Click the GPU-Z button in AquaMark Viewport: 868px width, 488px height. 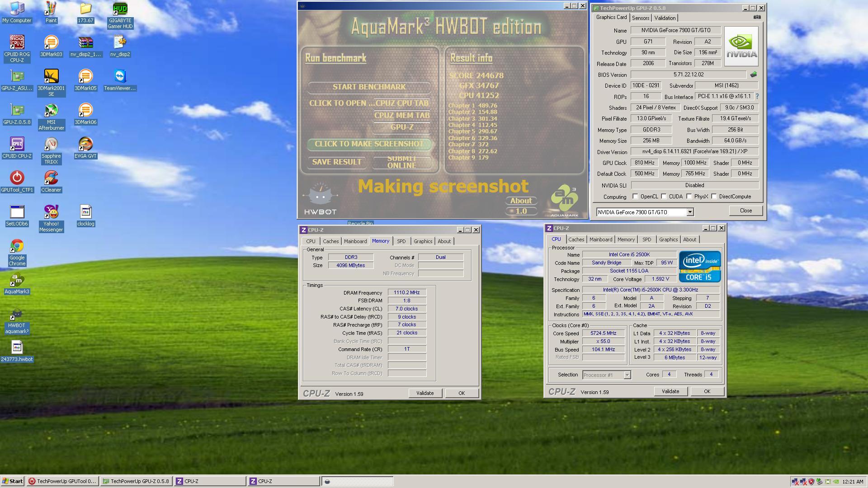(401, 127)
